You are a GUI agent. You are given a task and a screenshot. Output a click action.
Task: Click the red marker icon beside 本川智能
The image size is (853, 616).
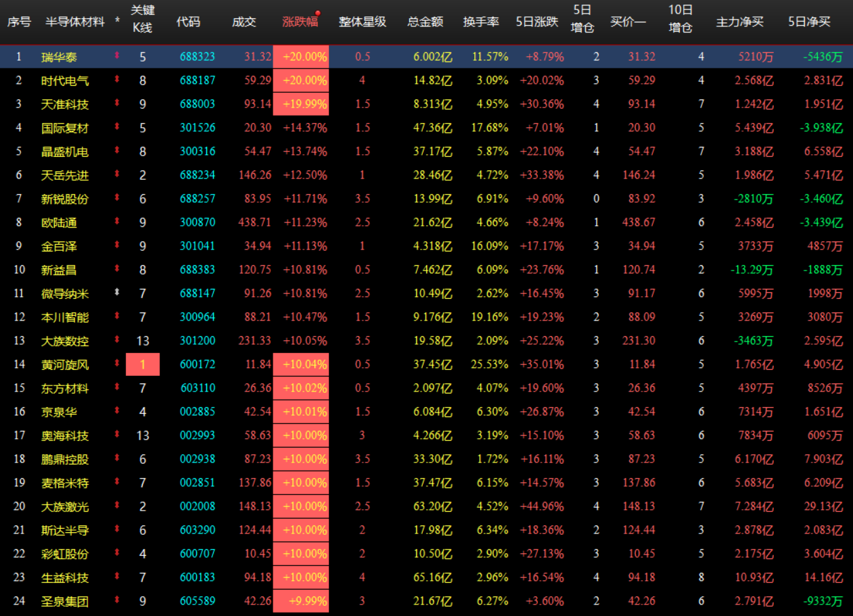[117, 317]
